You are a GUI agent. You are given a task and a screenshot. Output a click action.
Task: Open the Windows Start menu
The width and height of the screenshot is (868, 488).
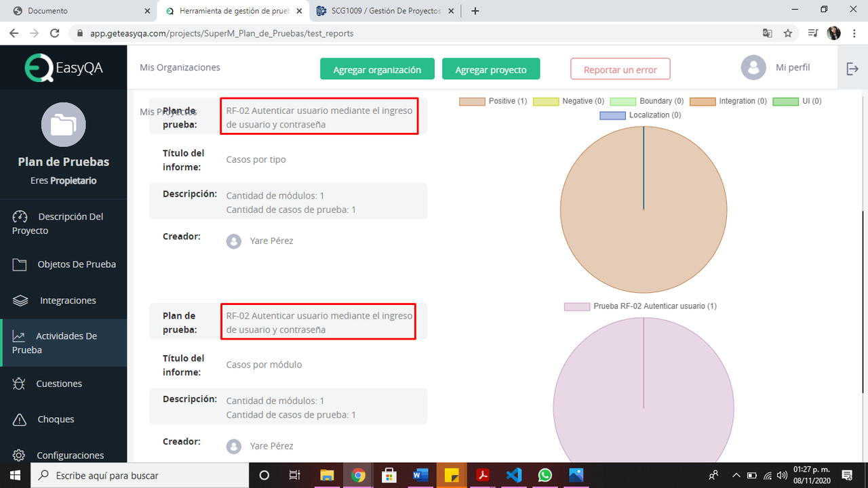click(14, 475)
